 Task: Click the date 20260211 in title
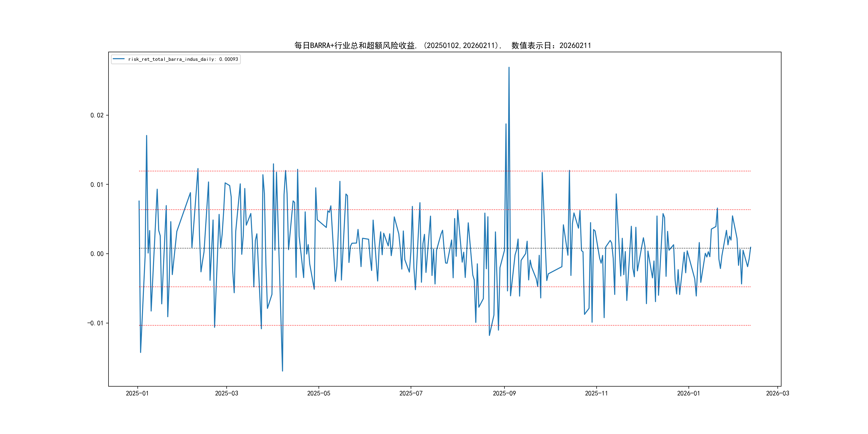point(575,46)
